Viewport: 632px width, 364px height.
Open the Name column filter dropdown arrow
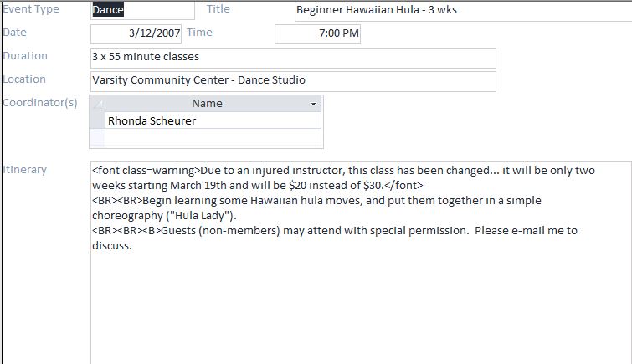313,104
